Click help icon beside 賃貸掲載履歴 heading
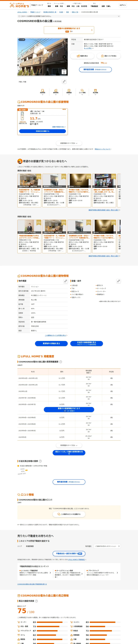 61,361
